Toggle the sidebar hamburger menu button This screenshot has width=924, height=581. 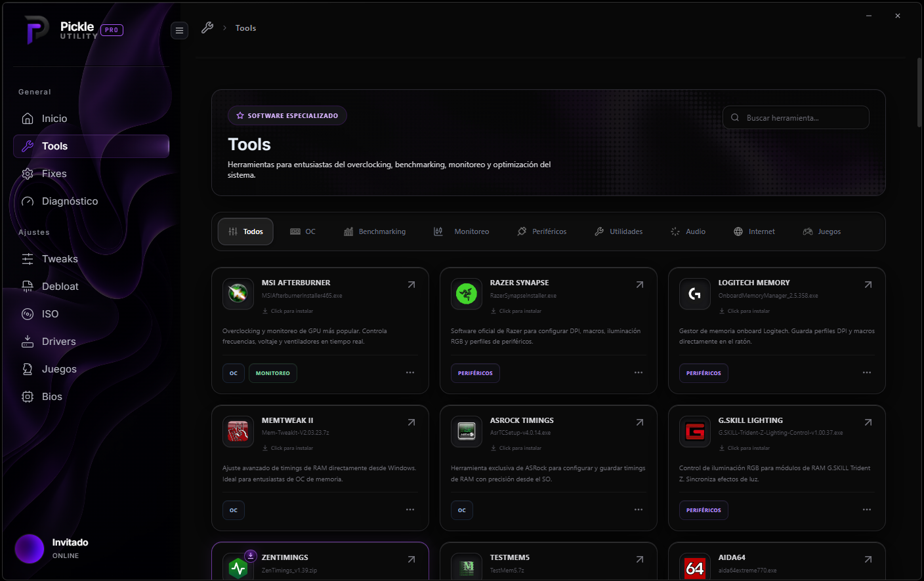coord(179,30)
